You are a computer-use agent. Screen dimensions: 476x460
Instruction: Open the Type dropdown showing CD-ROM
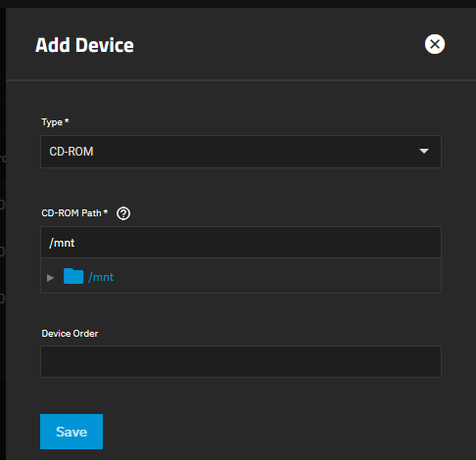coord(241,152)
